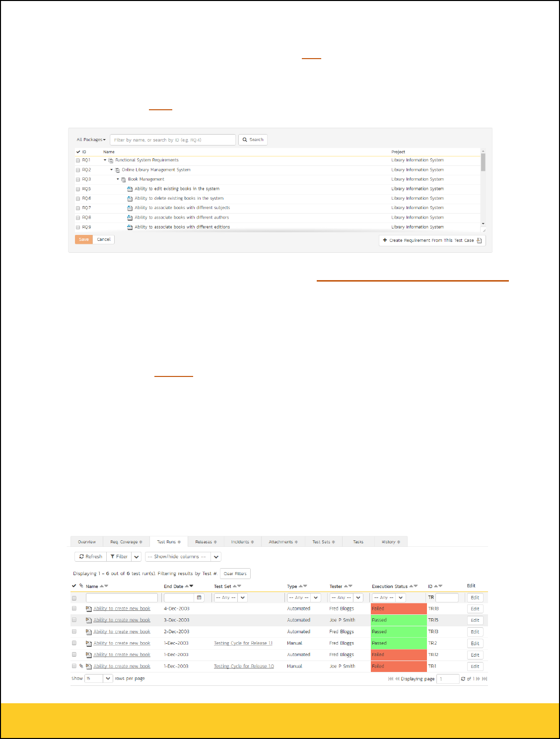Image resolution: width=560 pixels, height=739 pixels.
Task: Click the pagination refresh icon
Action: pos(463,679)
